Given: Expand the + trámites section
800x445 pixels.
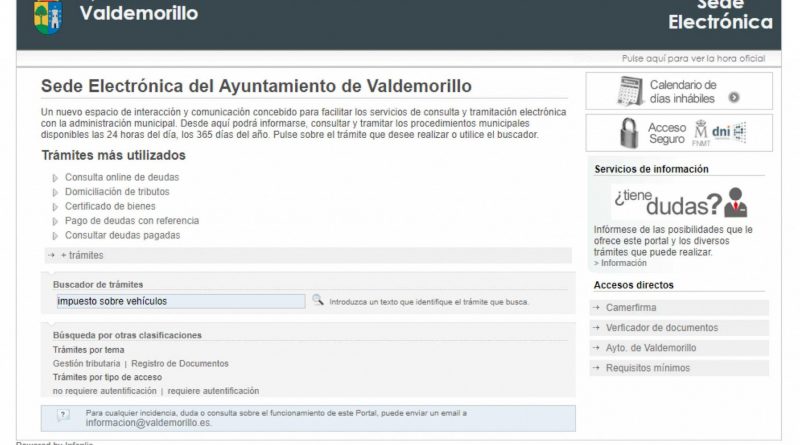Looking at the screenshot, I should (x=81, y=256).
